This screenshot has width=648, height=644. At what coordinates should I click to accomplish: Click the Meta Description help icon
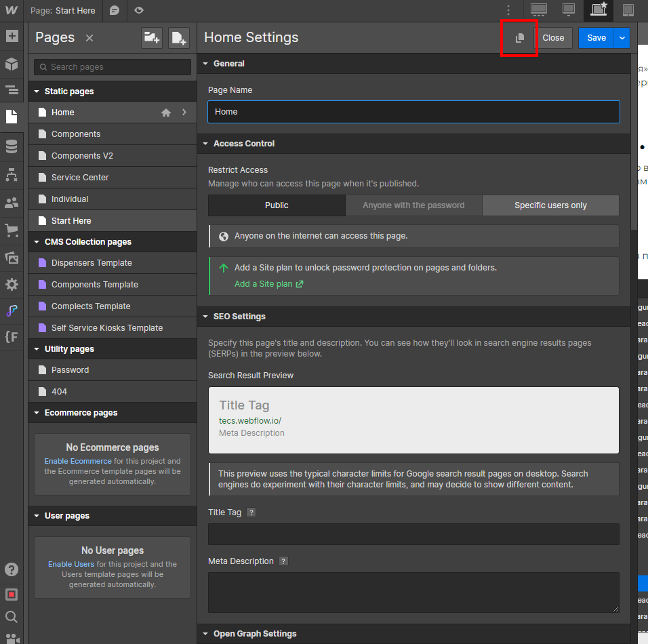(x=283, y=561)
